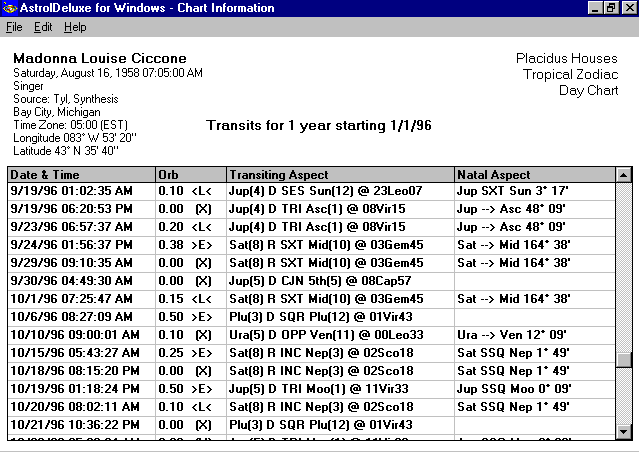Click the Date & Time column header
The image size is (639, 452).
click(x=81, y=175)
